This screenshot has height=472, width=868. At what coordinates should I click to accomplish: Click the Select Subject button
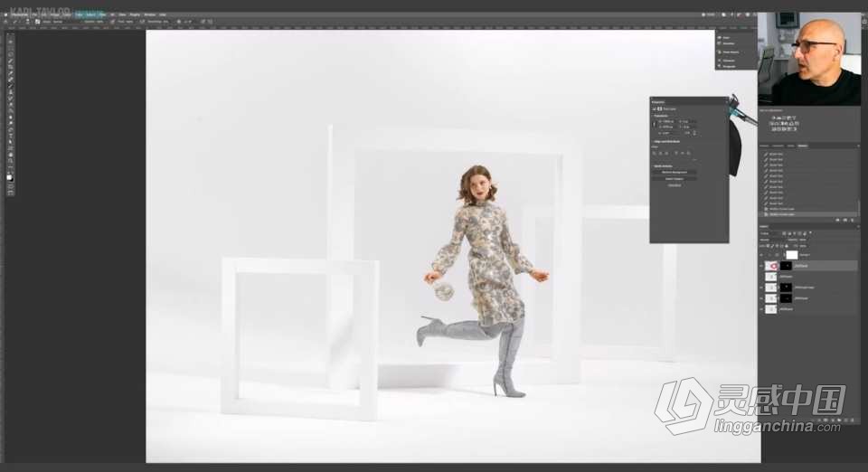675,178
